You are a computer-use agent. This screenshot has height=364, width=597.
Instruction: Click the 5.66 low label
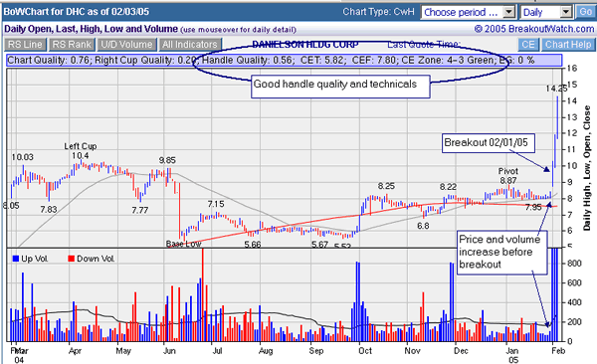click(253, 244)
